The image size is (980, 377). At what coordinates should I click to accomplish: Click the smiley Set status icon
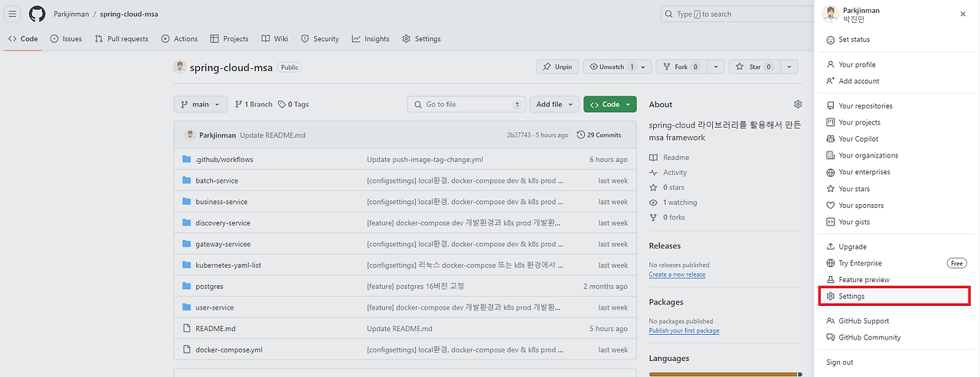pos(831,40)
